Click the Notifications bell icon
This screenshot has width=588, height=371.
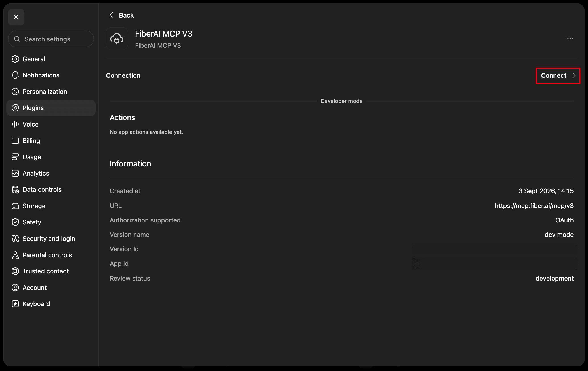tap(15, 75)
